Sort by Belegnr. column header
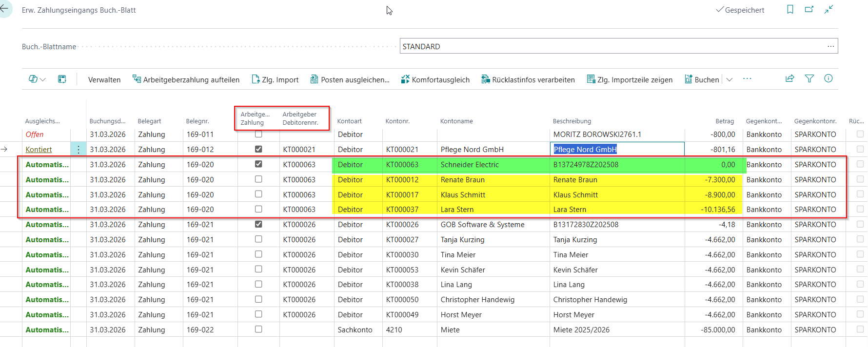The height and width of the screenshot is (347, 868). [197, 121]
